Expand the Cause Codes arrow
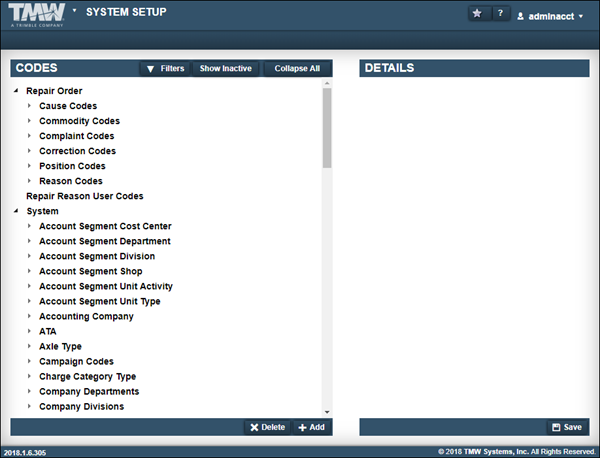The height and width of the screenshot is (458, 600). 29,106
